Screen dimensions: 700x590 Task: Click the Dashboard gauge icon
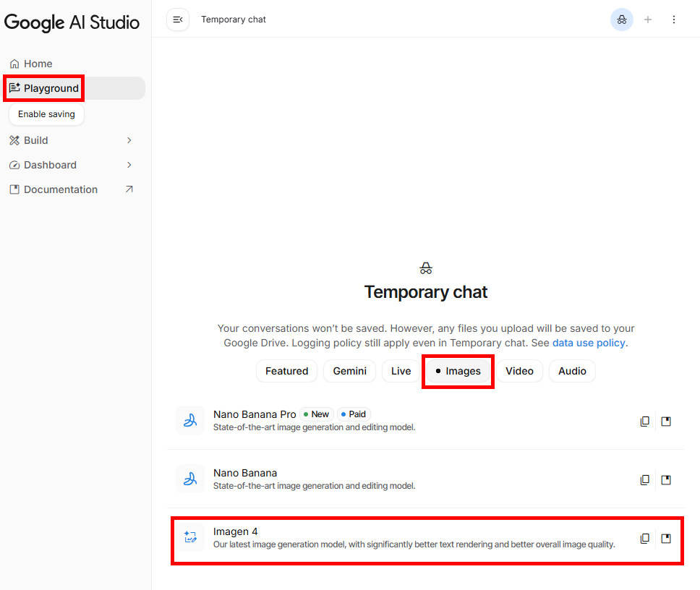pyautogui.click(x=14, y=165)
